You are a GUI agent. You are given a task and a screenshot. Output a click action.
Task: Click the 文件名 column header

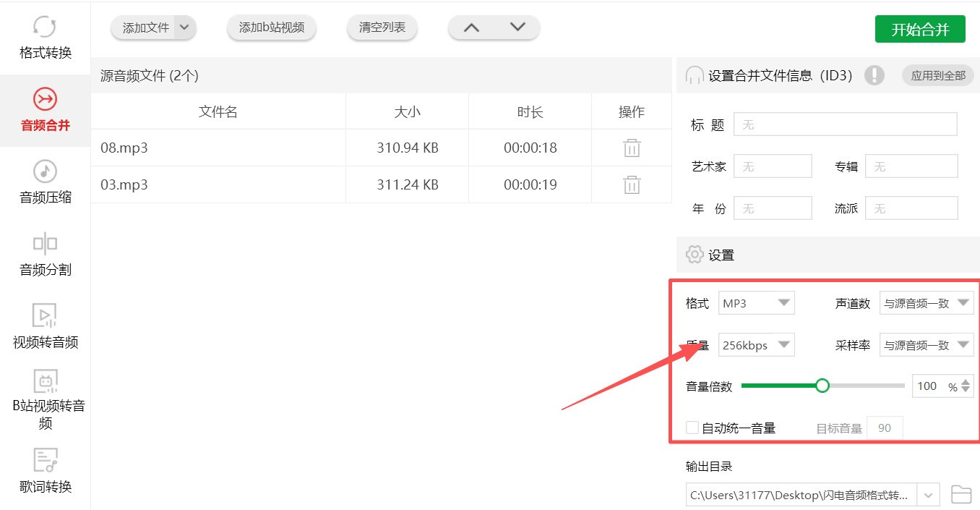pos(218,112)
